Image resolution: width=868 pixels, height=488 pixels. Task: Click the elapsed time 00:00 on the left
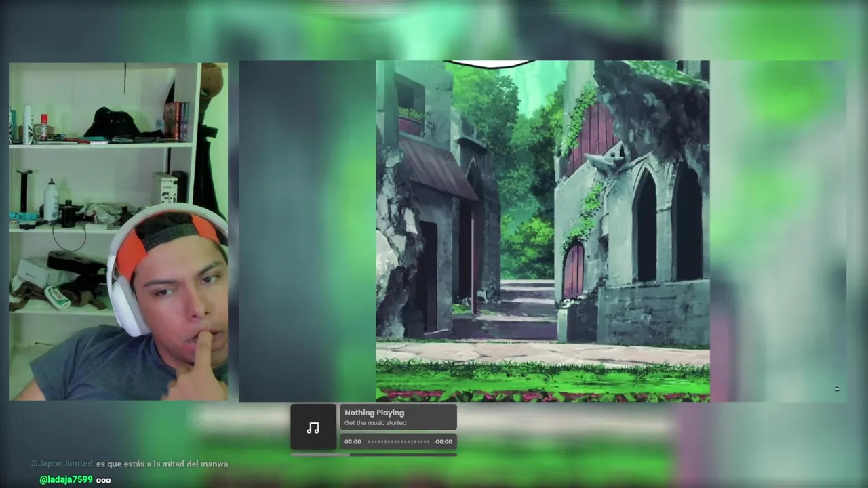pyautogui.click(x=353, y=442)
